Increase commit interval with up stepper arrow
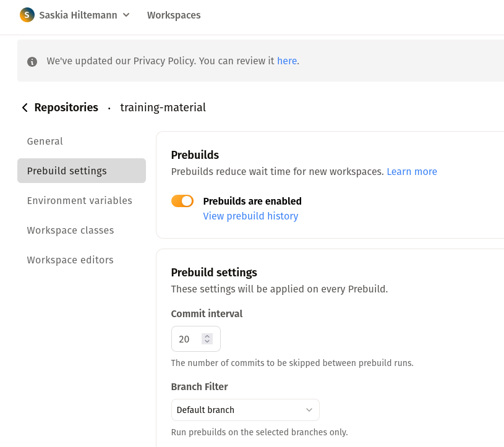The image size is (504, 447). pyautogui.click(x=207, y=336)
